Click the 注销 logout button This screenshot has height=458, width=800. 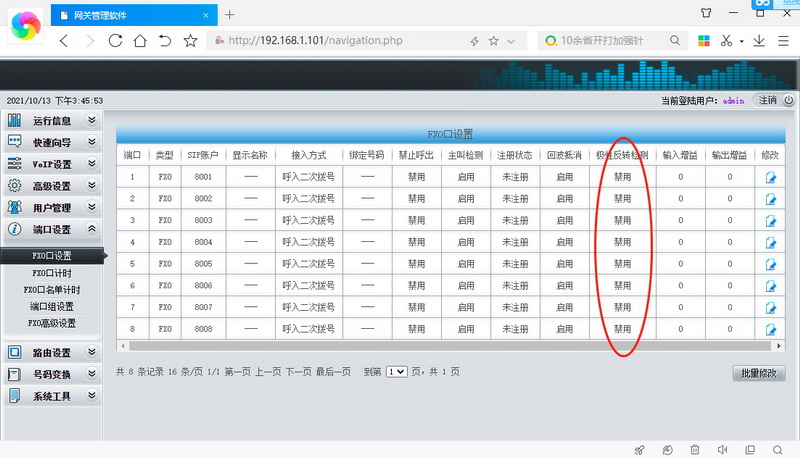point(767,100)
